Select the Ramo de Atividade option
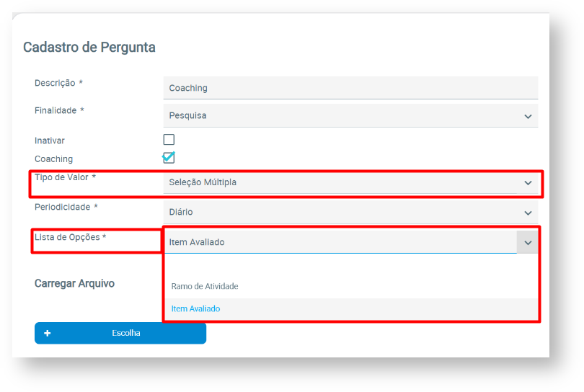The image size is (584, 392). point(205,286)
